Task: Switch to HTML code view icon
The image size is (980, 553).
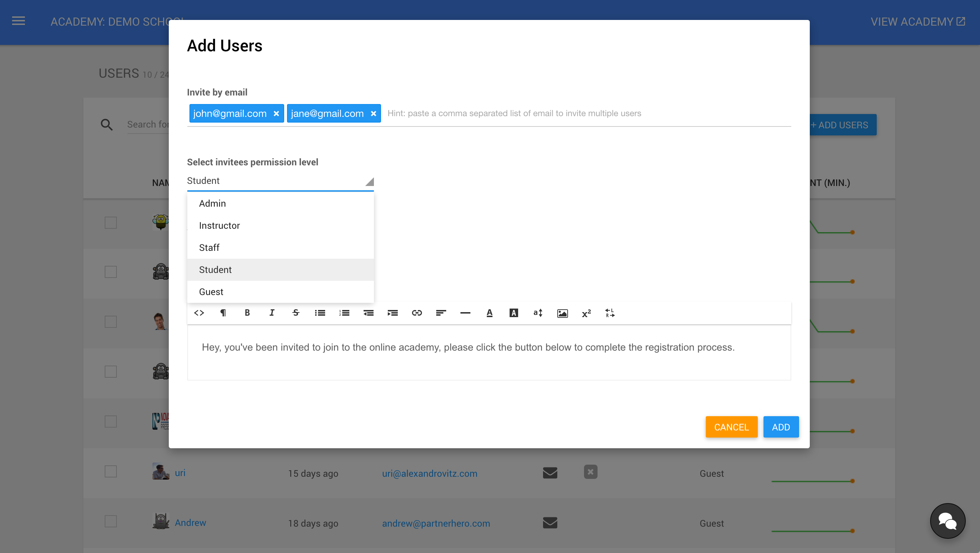Action: pos(199,313)
